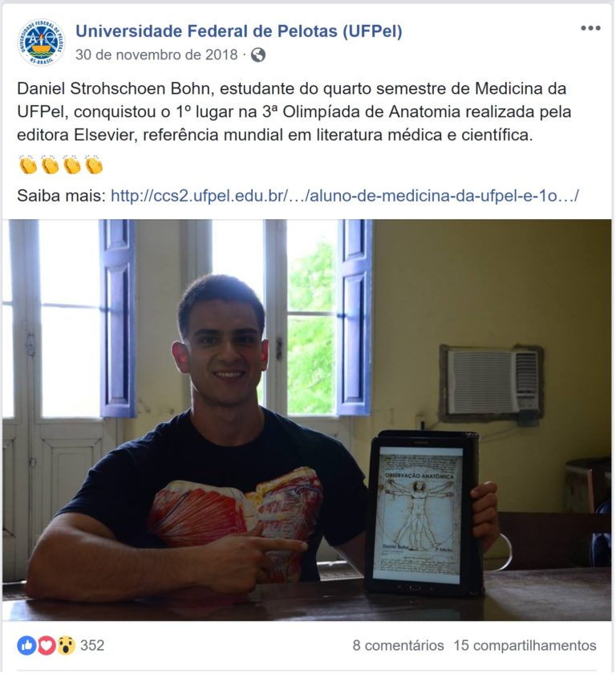This screenshot has width=616, height=678.
Task: Click the public globe privacy icon
Action: point(258,55)
